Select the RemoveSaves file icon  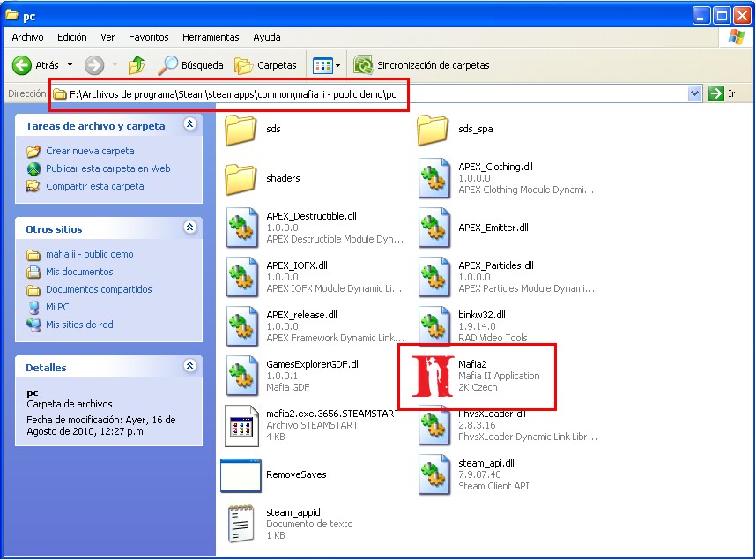coord(241,475)
